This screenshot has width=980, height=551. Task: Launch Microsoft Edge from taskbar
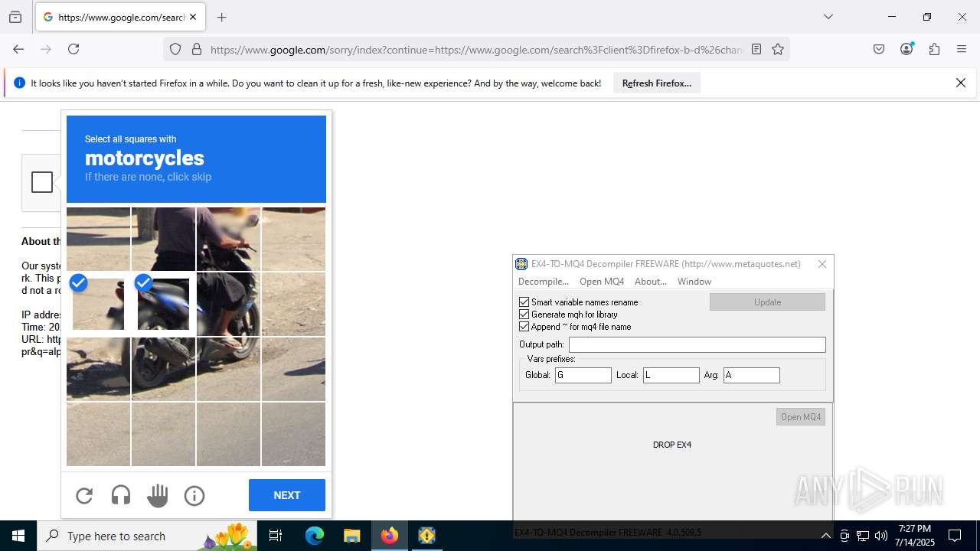(x=315, y=536)
